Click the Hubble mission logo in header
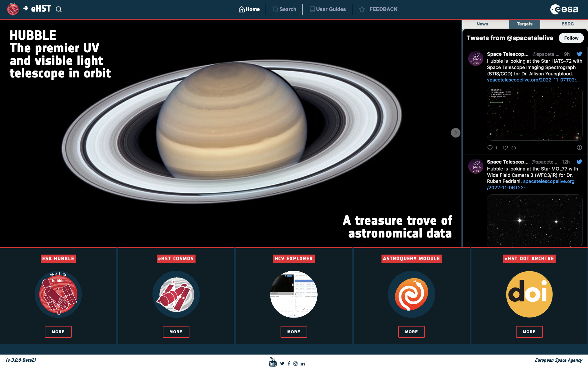The image size is (588, 369). [x=13, y=9]
